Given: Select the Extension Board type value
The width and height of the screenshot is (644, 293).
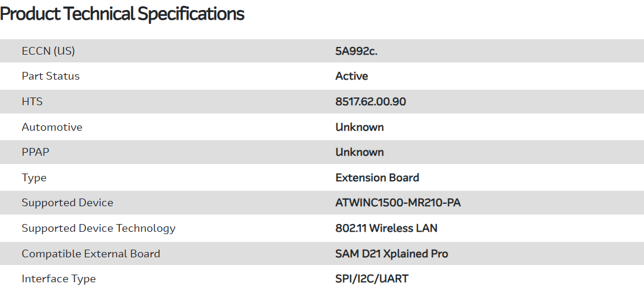Looking at the screenshot, I should click(377, 178).
